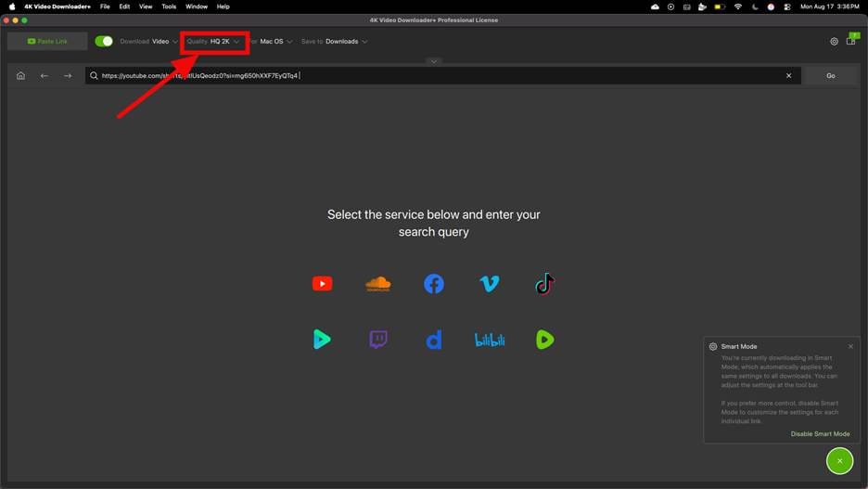Click the Go button
Viewport: 868px width, 489px height.
(x=830, y=75)
